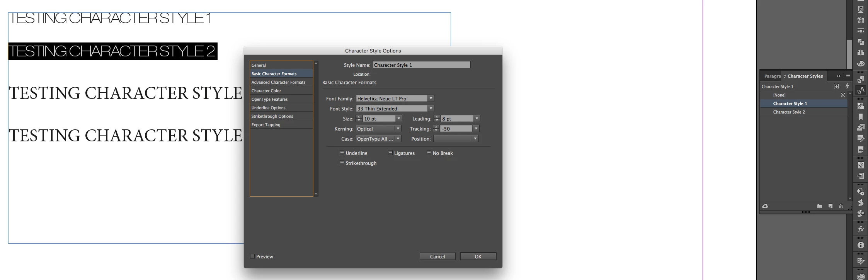Enable the Strikethrough checkbox
The height and width of the screenshot is (280, 868).
coord(342,163)
